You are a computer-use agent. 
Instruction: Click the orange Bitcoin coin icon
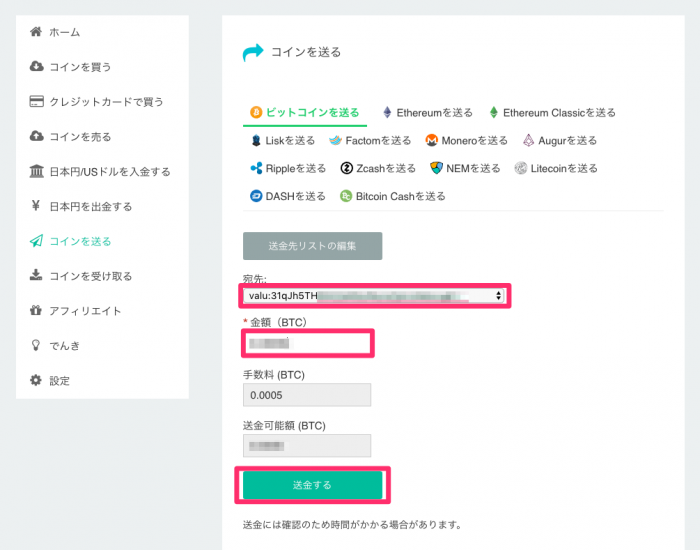[256, 112]
